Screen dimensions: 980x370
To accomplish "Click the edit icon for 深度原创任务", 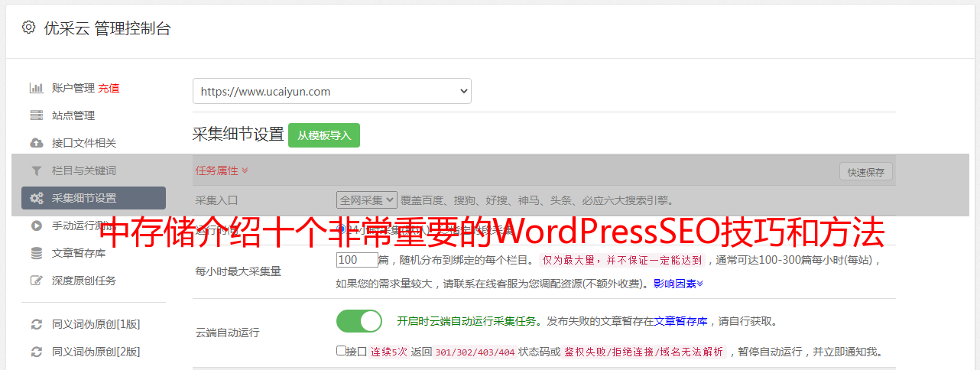I will pos(36,281).
